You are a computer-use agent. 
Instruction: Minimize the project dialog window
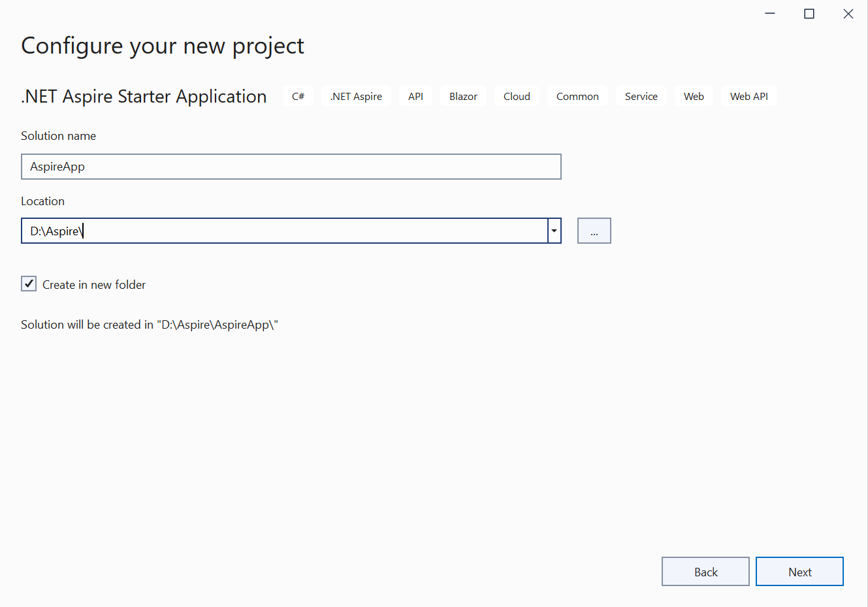click(770, 14)
